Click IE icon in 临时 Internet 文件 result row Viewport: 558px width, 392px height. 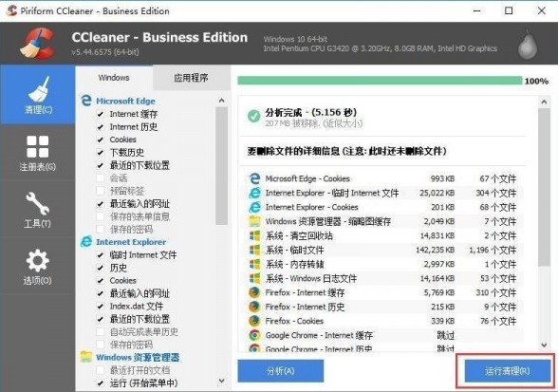coord(254,193)
